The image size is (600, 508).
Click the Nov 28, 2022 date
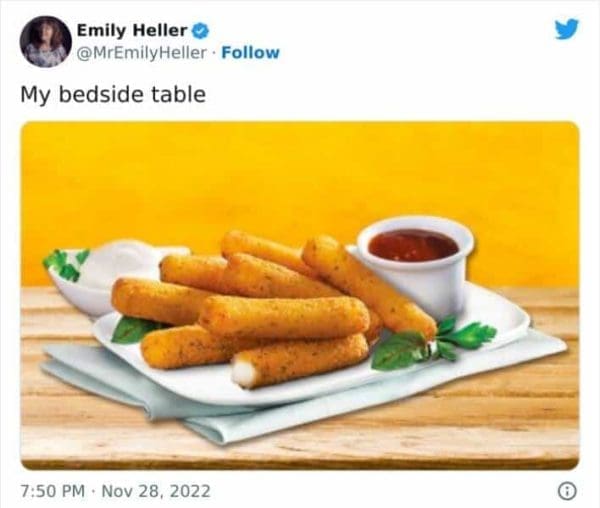coord(157,491)
